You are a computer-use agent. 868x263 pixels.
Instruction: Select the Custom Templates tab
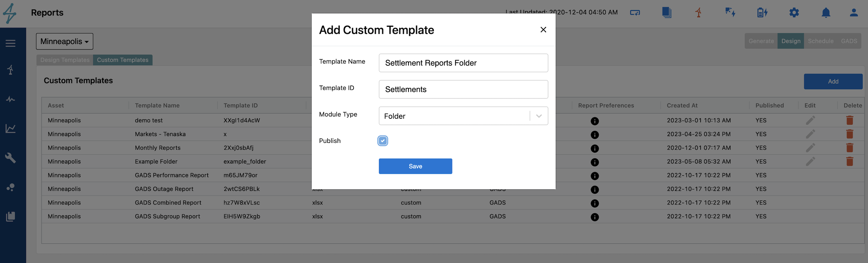[x=123, y=60]
